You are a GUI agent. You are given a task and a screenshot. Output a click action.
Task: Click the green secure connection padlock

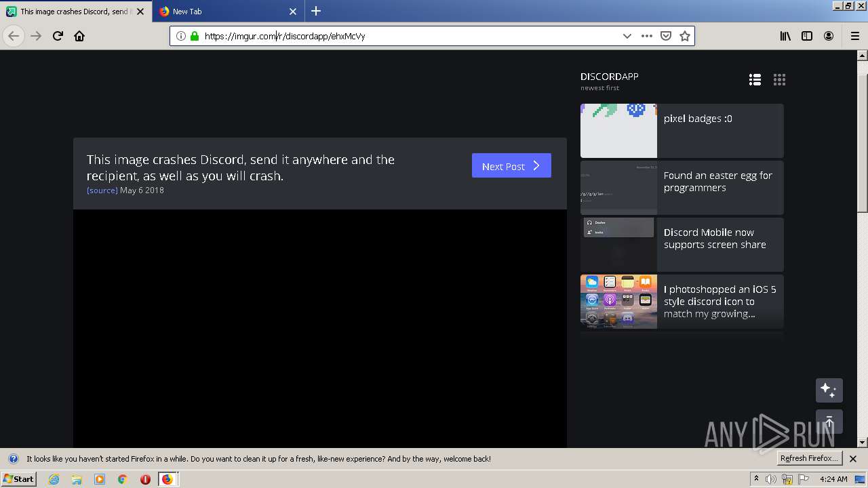click(x=195, y=36)
